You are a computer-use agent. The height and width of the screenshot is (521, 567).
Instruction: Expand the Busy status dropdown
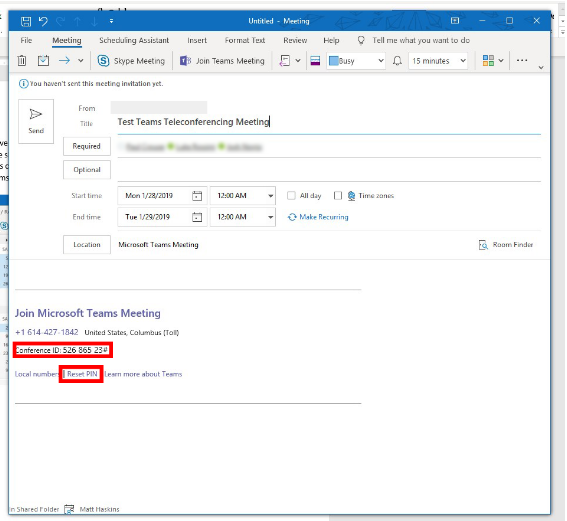click(x=381, y=61)
